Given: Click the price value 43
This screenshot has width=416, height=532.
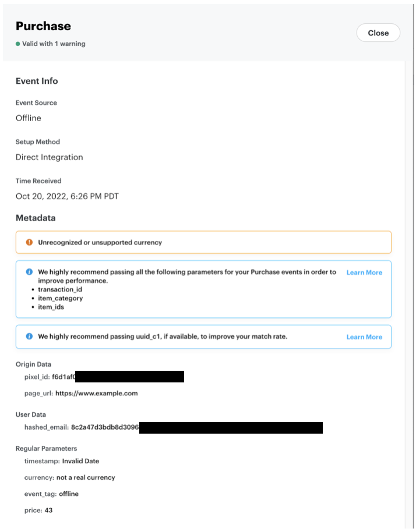Looking at the screenshot, I should click(48, 510).
